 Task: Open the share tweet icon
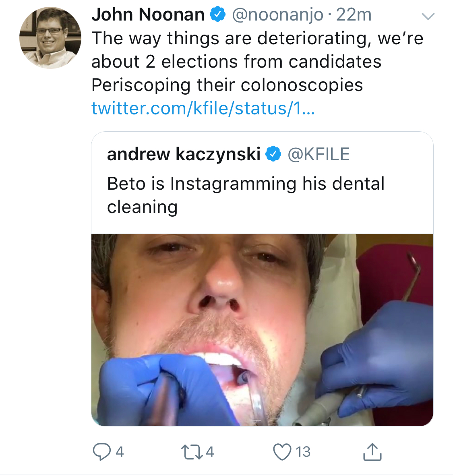click(372, 452)
